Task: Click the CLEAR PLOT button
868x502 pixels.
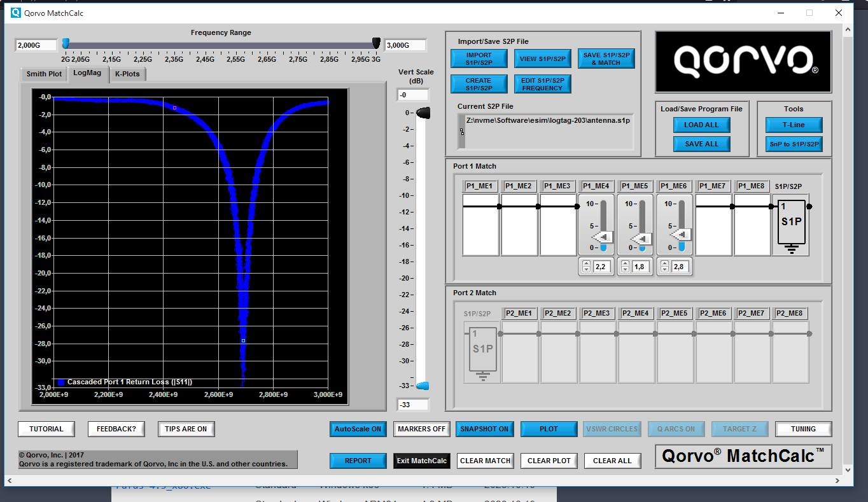Action: [x=549, y=461]
